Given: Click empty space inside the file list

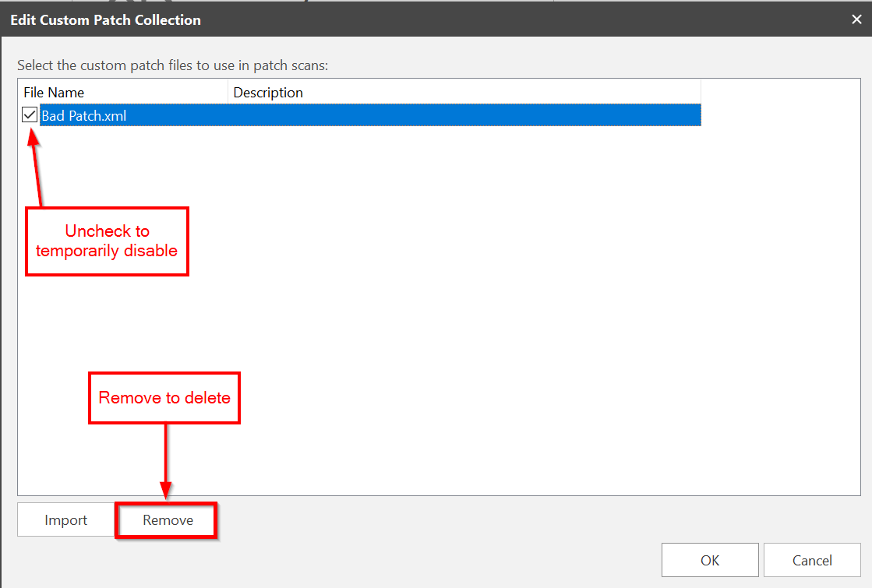Looking at the screenshot, I should [x=468, y=312].
